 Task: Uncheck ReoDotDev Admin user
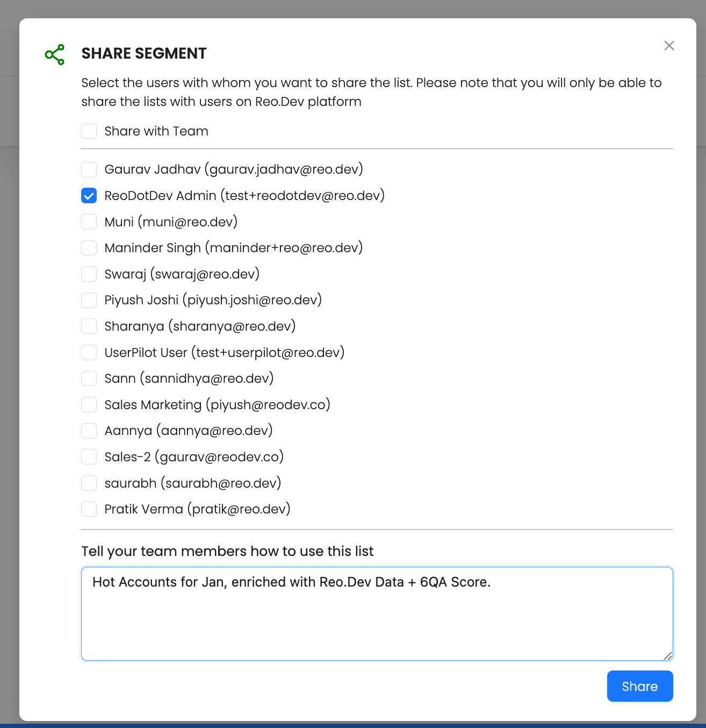coord(89,196)
